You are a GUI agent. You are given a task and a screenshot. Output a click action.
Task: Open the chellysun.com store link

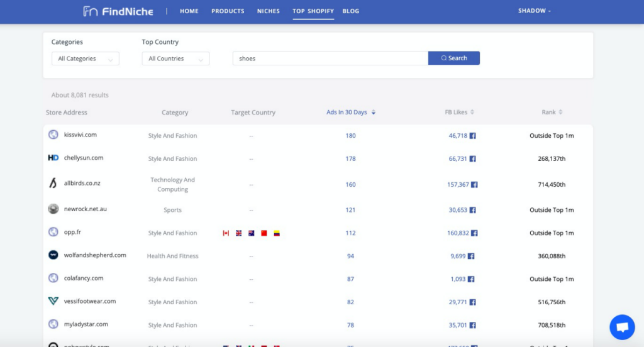point(84,158)
